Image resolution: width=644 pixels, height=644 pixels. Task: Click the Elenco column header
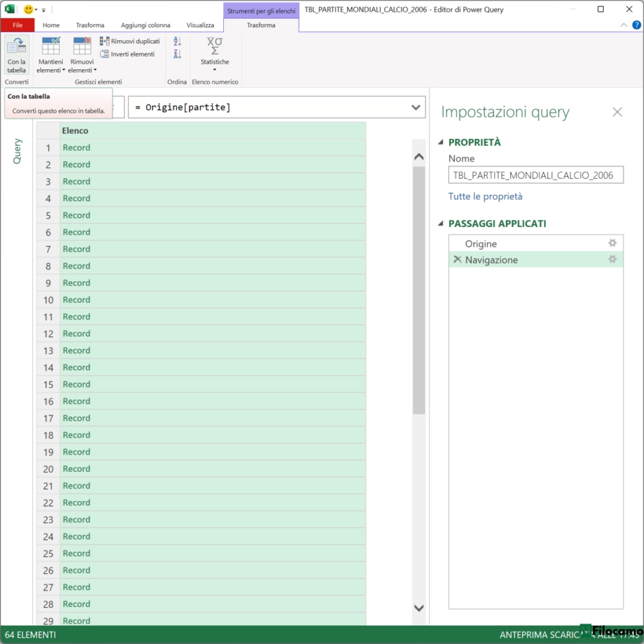coord(213,131)
